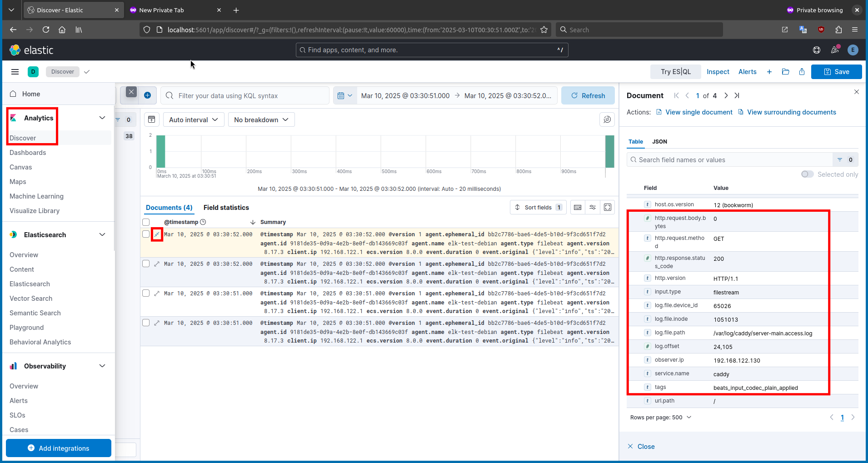868x463 pixels.
Task: Open Alerts link in top bar
Action: [747, 72]
